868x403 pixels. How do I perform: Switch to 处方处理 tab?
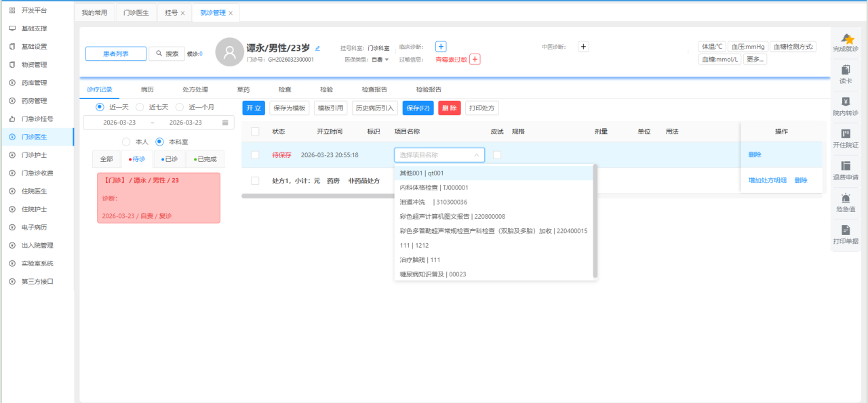click(195, 89)
